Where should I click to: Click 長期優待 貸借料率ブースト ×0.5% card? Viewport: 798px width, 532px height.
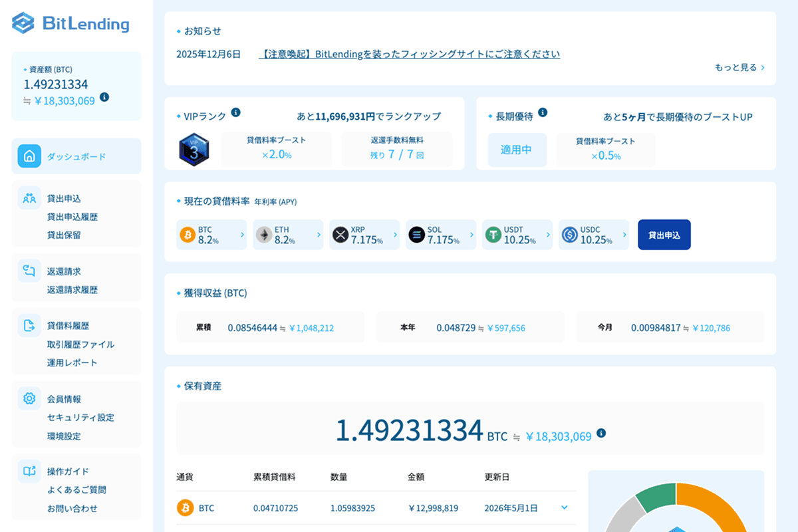point(606,150)
